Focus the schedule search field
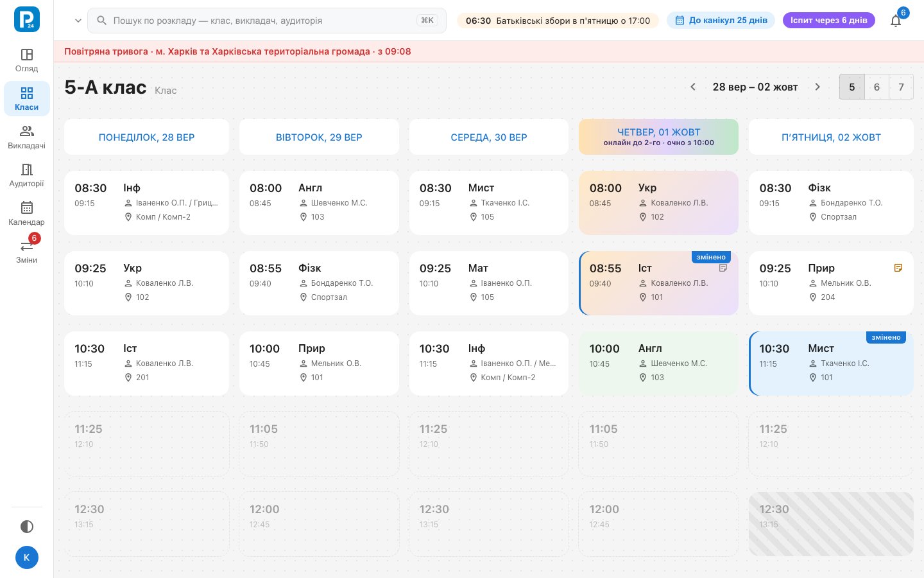Image resolution: width=924 pixels, height=578 pixels. 267,21
